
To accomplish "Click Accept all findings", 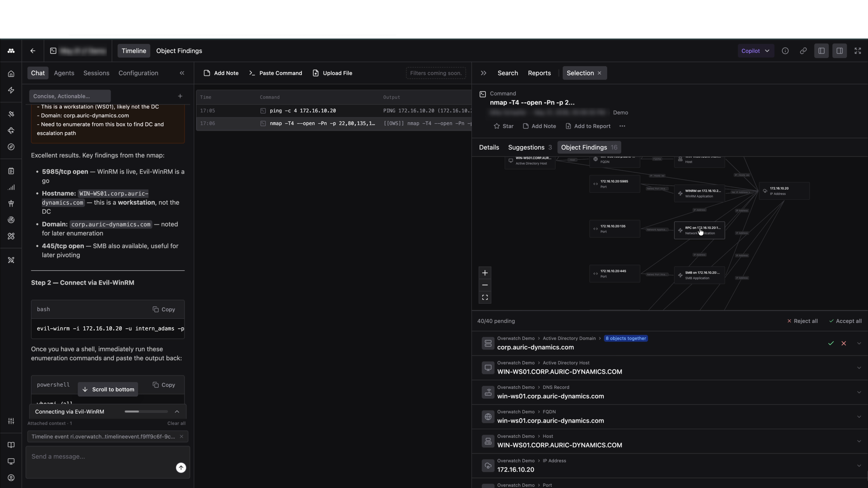I will tap(845, 321).
